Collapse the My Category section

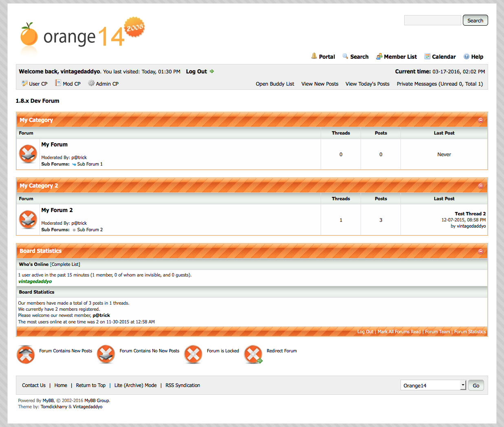(480, 120)
